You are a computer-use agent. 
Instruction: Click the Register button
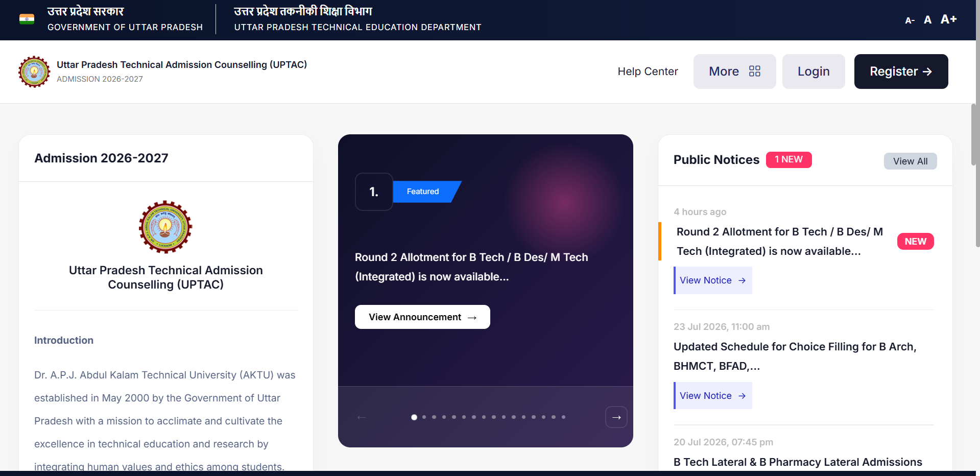(x=901, y=72)
